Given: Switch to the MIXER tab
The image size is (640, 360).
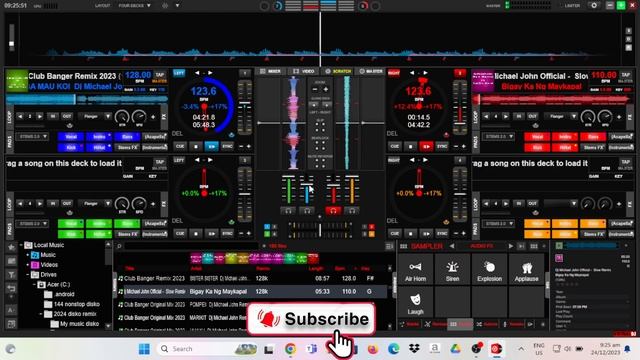Looking at the screenshot, I should [270, 71].
